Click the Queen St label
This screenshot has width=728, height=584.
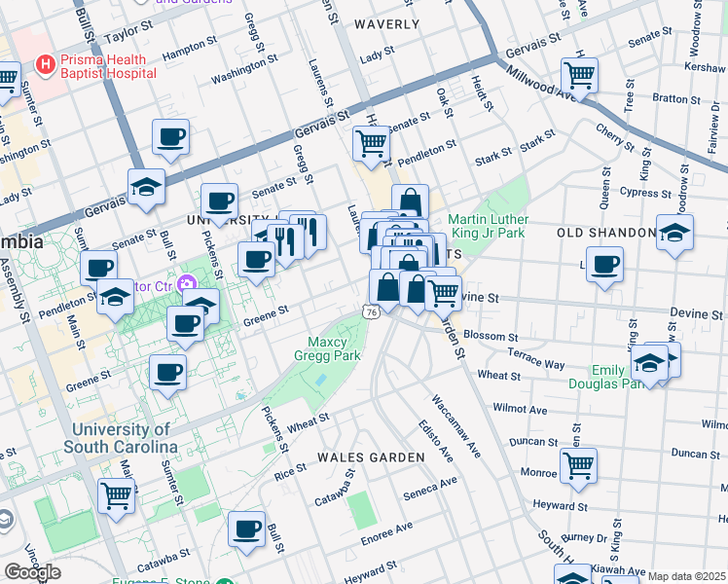coord(605,188)
